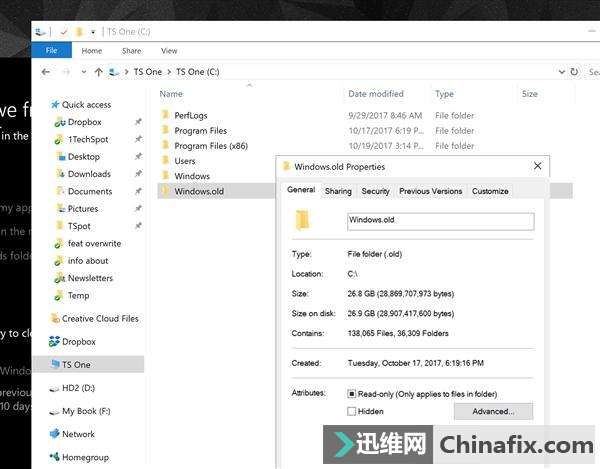Image resolution: width=600 pixels, height=469 pixels.
Task: Open feat overwrite folder in sidebar
Action: tap(94, 244)
